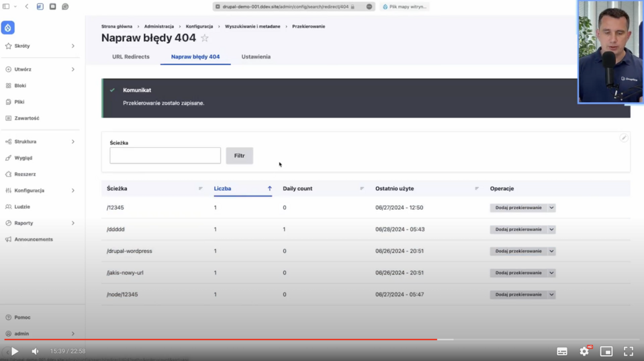Expand the Raporty submenu chevron
Screen dimensions: 644x361
click(x=73, y=223)
